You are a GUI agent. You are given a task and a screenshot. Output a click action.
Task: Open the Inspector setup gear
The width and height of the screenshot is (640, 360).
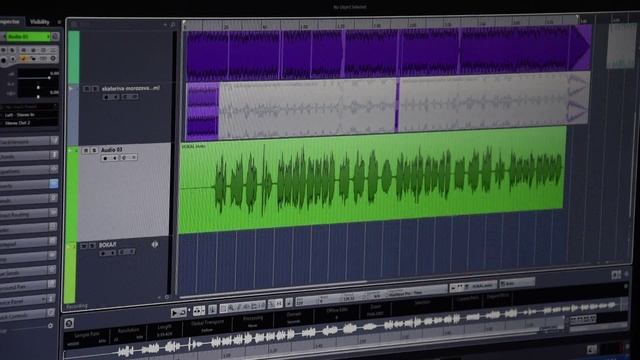click(50, 326)
